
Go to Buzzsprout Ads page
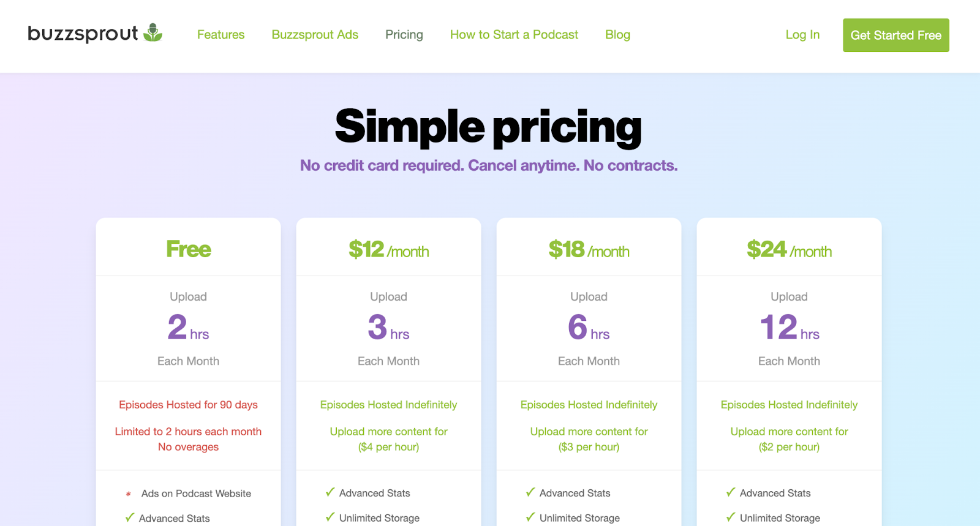coord(315,35)
